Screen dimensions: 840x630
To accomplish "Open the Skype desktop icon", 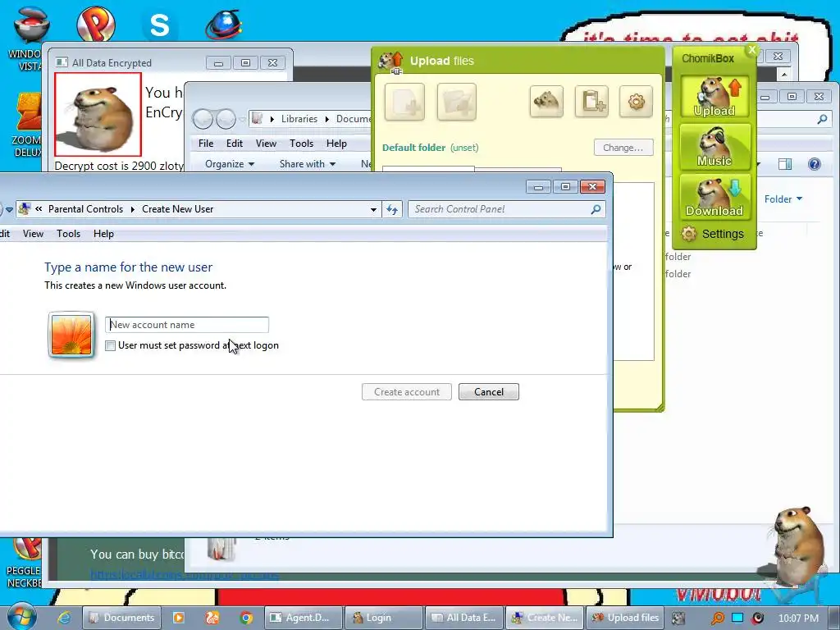I will point(159,25).
